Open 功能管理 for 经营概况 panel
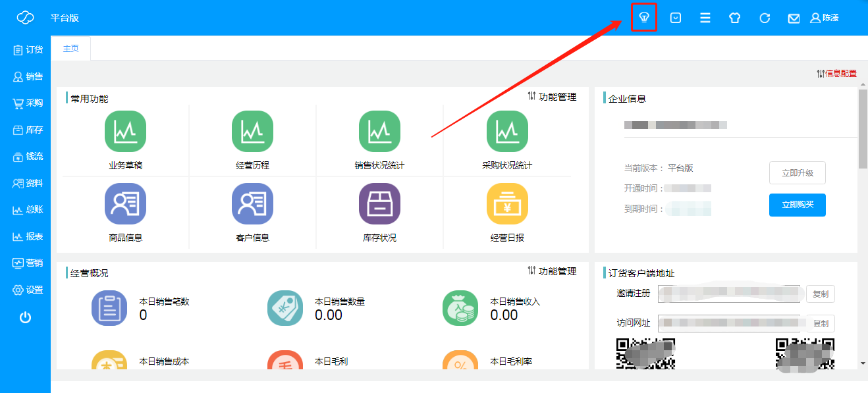 552,271
